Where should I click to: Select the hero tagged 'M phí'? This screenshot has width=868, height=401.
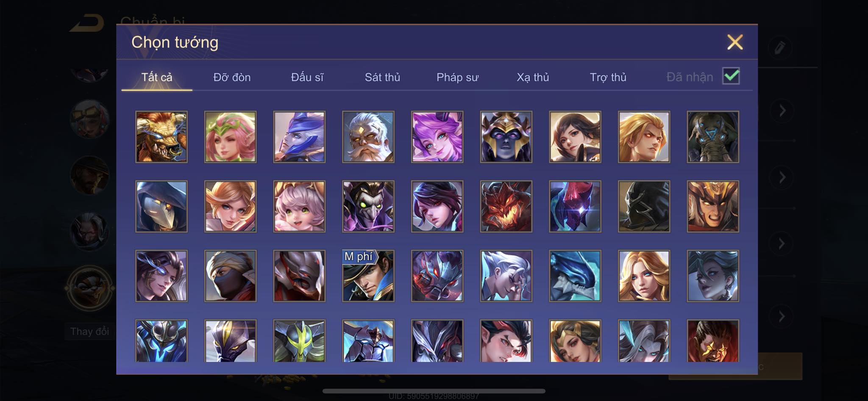(x=368, y=276)
